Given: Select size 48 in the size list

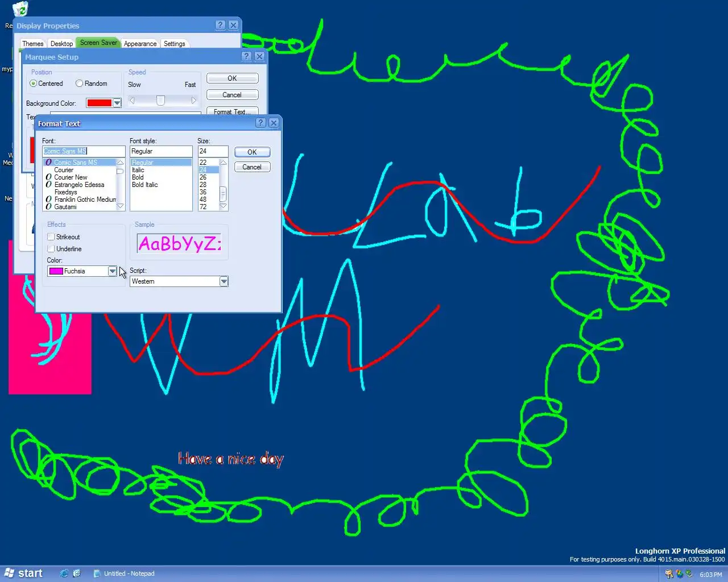Looking at the screenshot, I should [209, 199].
